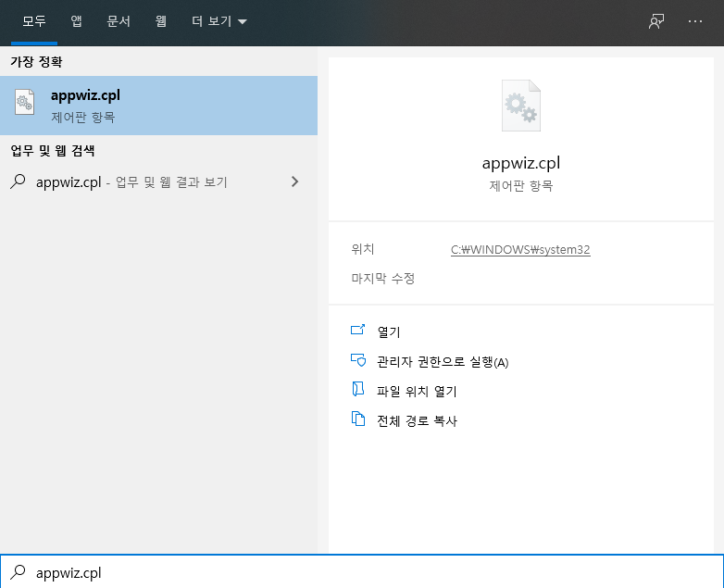Click the 업무 및 웹 검색 header
The width and height of the screenshot is (724, 588).
(53, 151)
